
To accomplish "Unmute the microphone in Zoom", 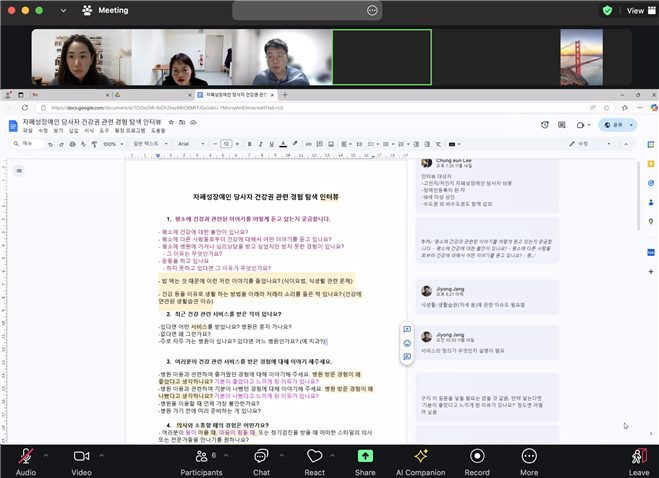I will pos(26,462).
